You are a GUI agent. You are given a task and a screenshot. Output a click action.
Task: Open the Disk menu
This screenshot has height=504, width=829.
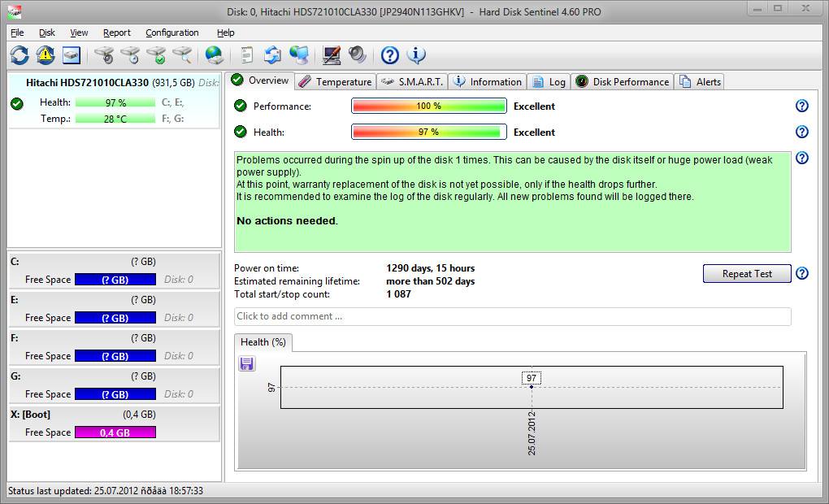pyautogui.click(x=47, y=33)
